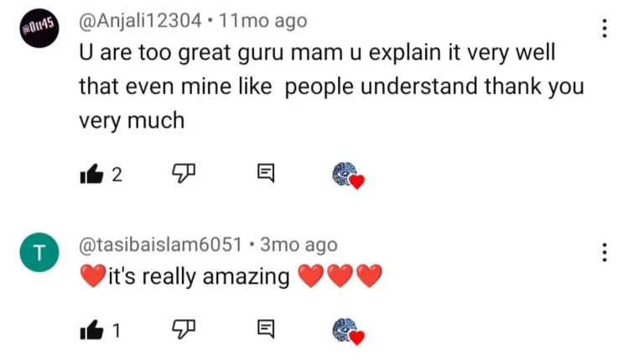Click the "3mo ago" timestamp
The height and width of the screenshot is (361, 644).
[299, 245]
